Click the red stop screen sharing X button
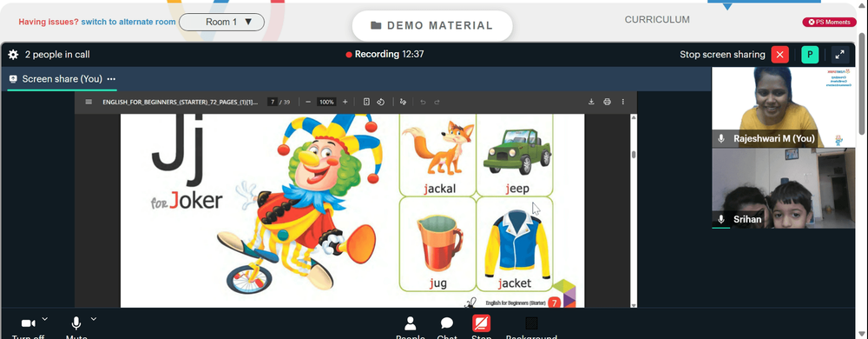 [x=780, y=54]
